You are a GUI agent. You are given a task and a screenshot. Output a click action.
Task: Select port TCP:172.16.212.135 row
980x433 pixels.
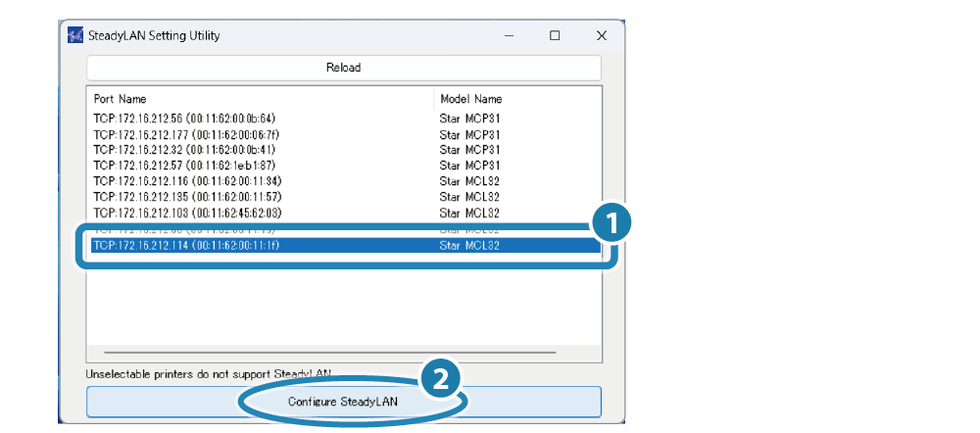coord(345,197)
